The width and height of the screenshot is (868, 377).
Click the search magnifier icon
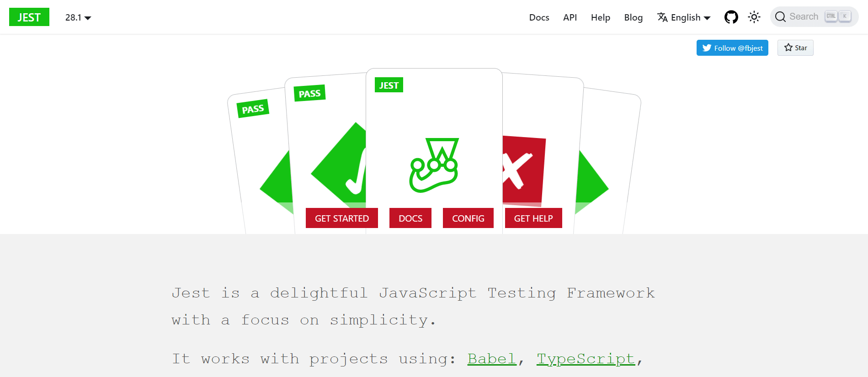click(780, 17)
